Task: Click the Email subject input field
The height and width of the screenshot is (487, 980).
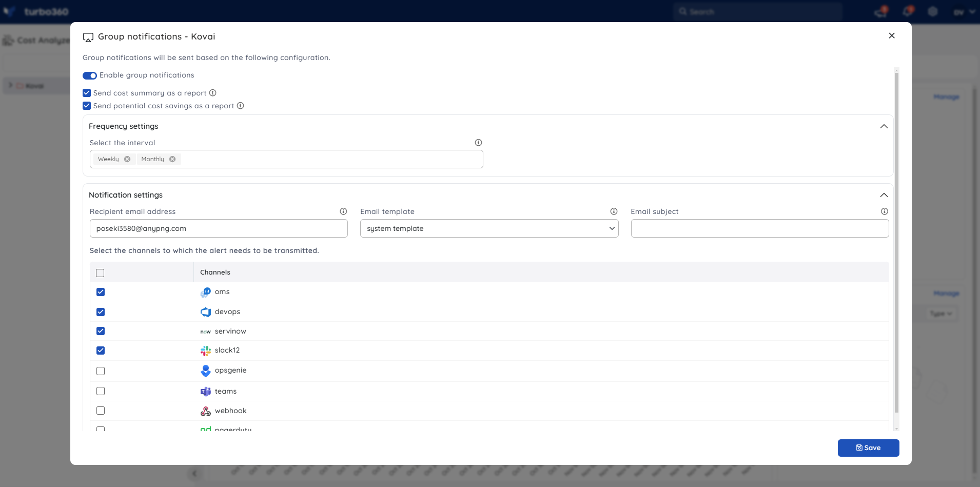Action: click(x=759, y=228)
